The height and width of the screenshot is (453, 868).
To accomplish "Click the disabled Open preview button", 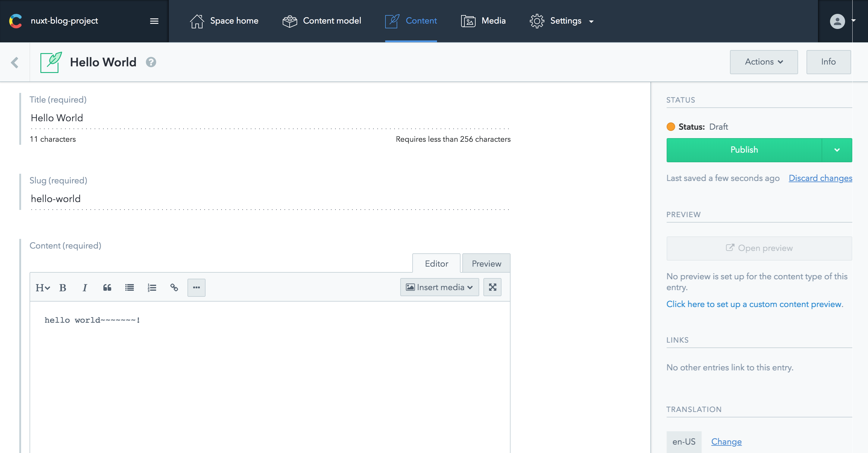I will pyautogui.click(x=759, y=248).
